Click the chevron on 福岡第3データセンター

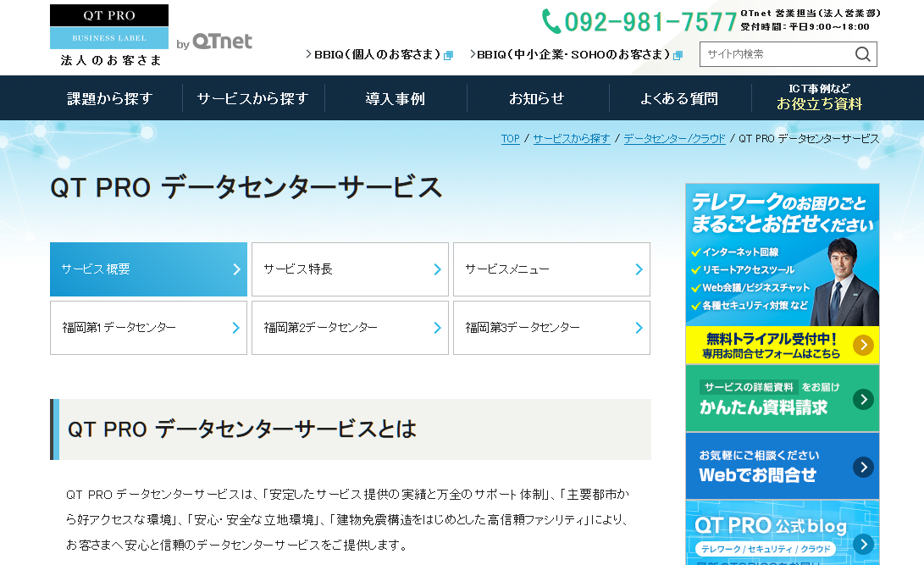[639, 328]
